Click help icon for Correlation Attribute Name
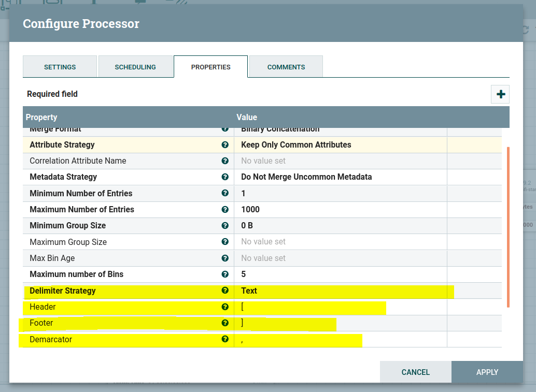536x392 pixels. pyautogui.click(x=225, y=161)
